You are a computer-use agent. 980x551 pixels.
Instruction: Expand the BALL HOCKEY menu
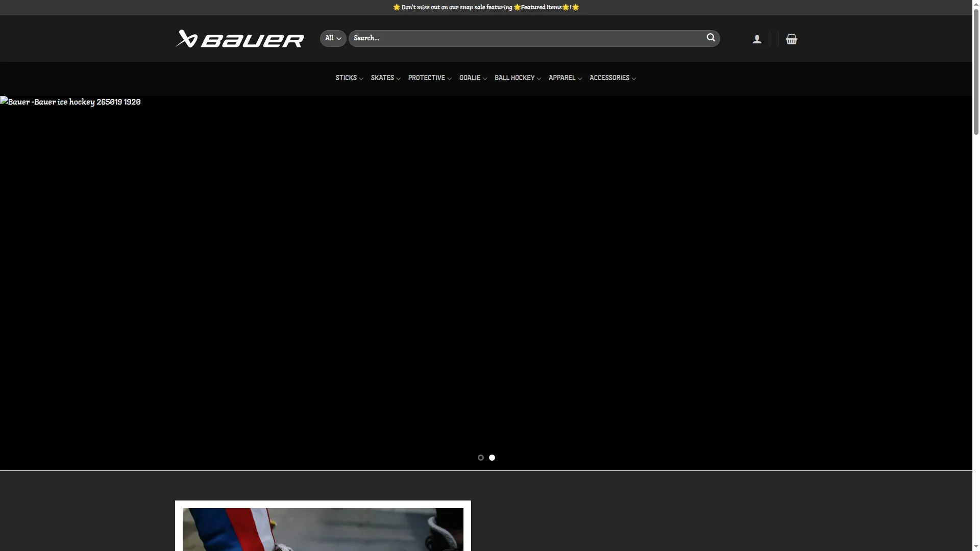click(518, 78)
